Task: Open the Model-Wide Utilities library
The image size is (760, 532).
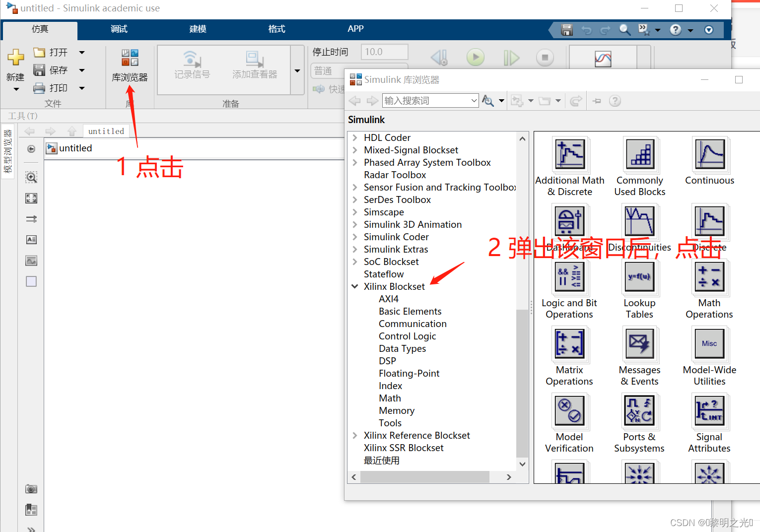Action: click(x=709, y=356)
